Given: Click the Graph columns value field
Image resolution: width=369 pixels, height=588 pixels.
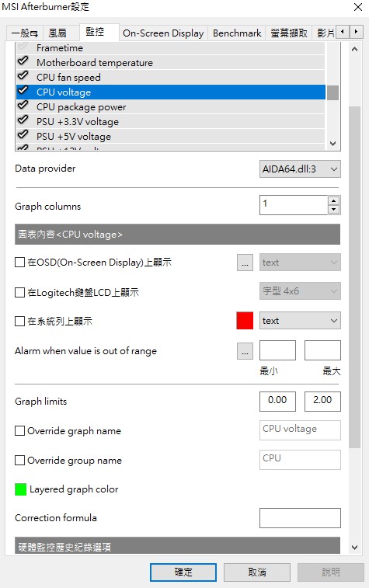Looking at the screenshot, I should click(x=294, y=205).
